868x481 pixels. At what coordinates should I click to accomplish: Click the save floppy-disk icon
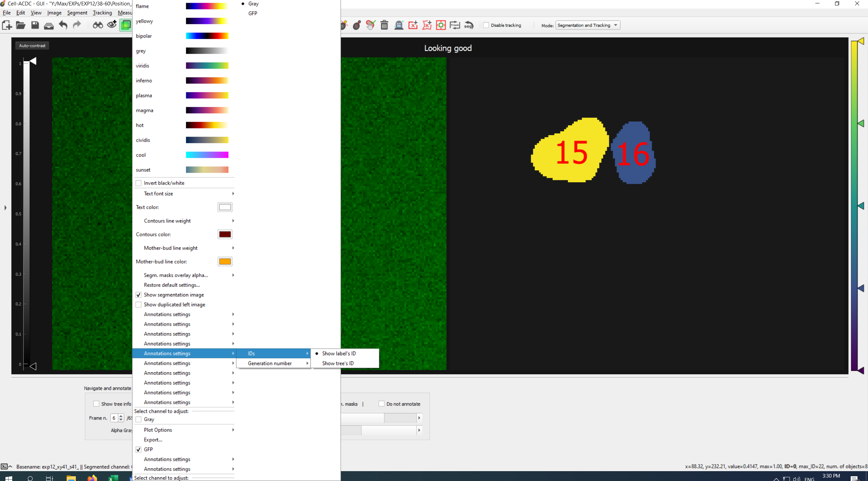point(35,25)
